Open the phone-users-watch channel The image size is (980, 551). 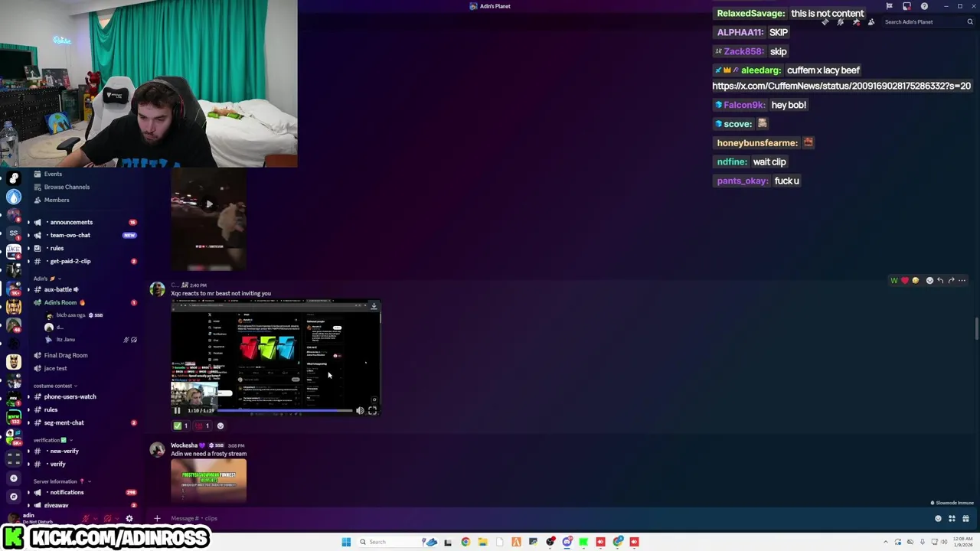tap(70, 396)
